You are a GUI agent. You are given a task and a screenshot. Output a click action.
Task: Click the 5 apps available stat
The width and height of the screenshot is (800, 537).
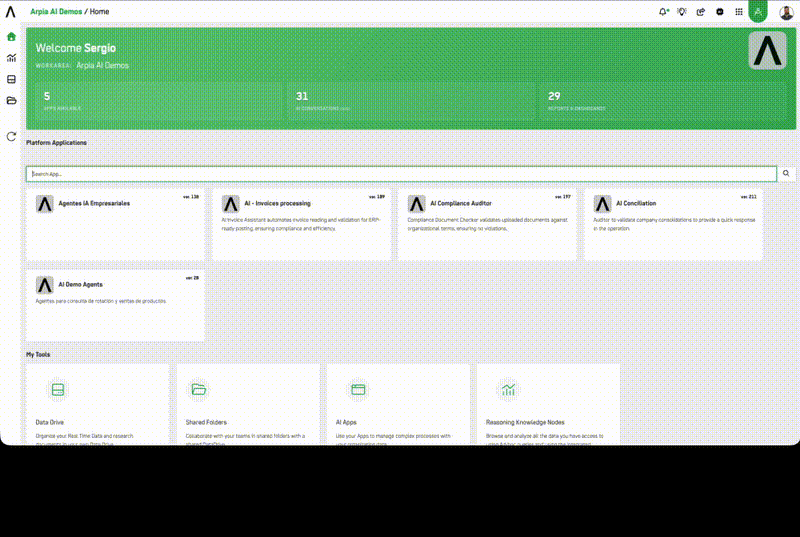[x=158, y=101]
